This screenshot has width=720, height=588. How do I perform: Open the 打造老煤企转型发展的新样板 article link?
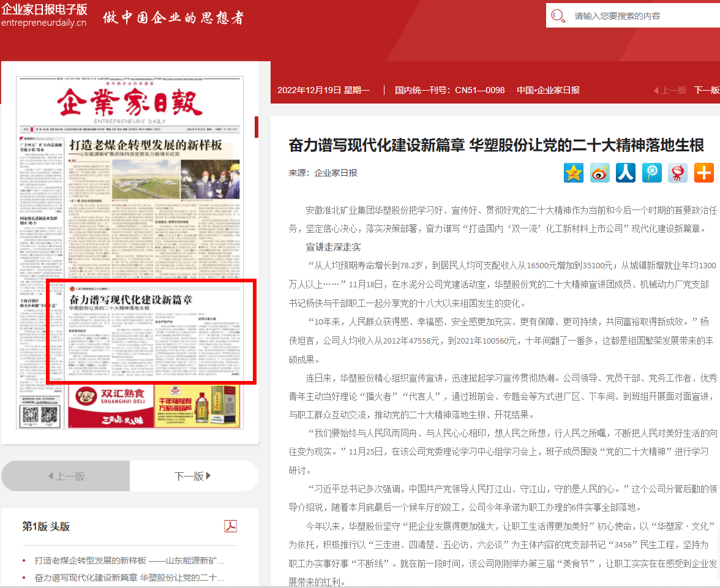(129, 560)
